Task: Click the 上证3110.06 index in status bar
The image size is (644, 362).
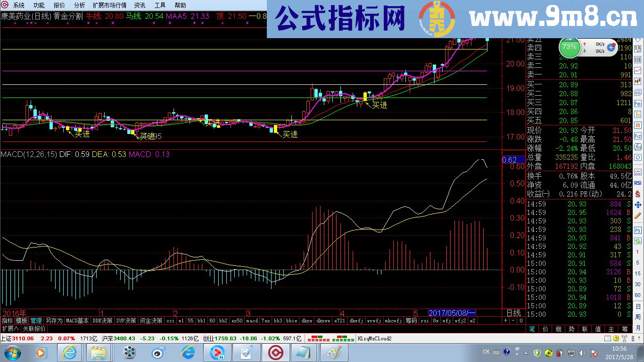Action: pyautogui.click(x=18, y=338)
